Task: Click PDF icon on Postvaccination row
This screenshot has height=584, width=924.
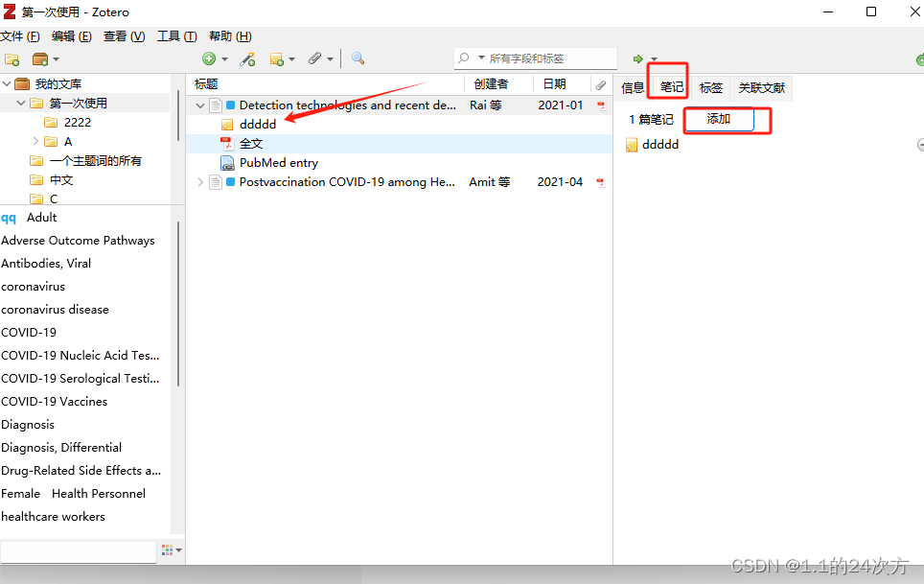Action: click(x=601, y=182)
